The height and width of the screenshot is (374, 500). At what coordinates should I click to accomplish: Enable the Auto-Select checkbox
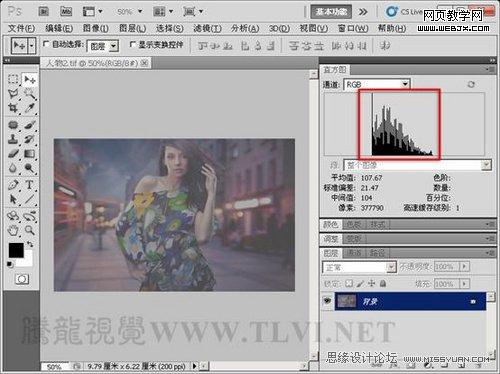pyautogui.click(x=46, y=44)
